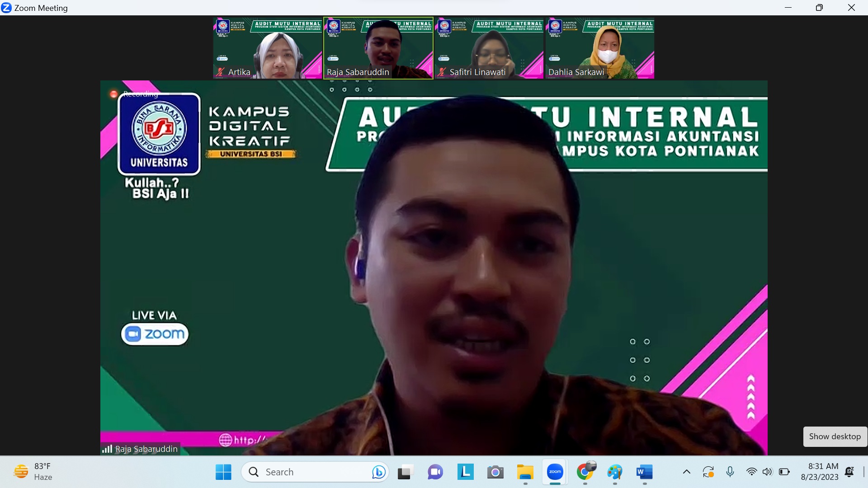The height and width of the screenshot is (488, 868).
Task: Click the Zoom Meeting title bar icon
Action: click(6, 8)
